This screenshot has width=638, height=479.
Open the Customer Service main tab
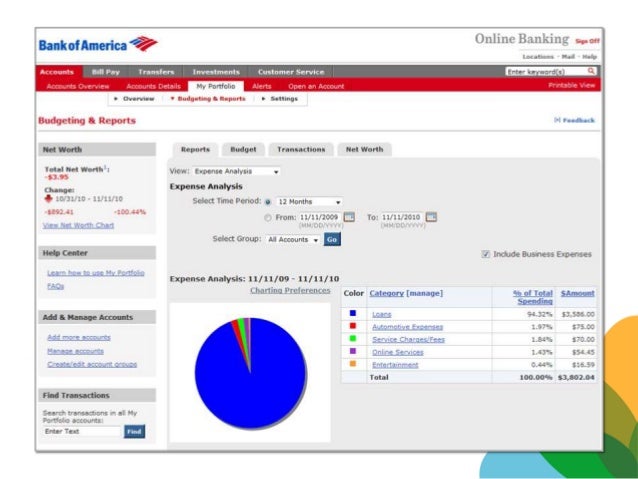291,72
